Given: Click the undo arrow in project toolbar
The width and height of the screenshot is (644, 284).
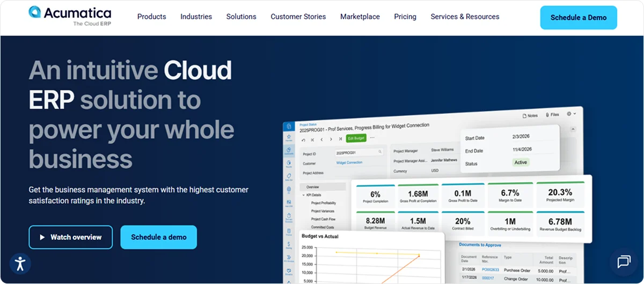Looking at the screenshot, I should point(303,140).
